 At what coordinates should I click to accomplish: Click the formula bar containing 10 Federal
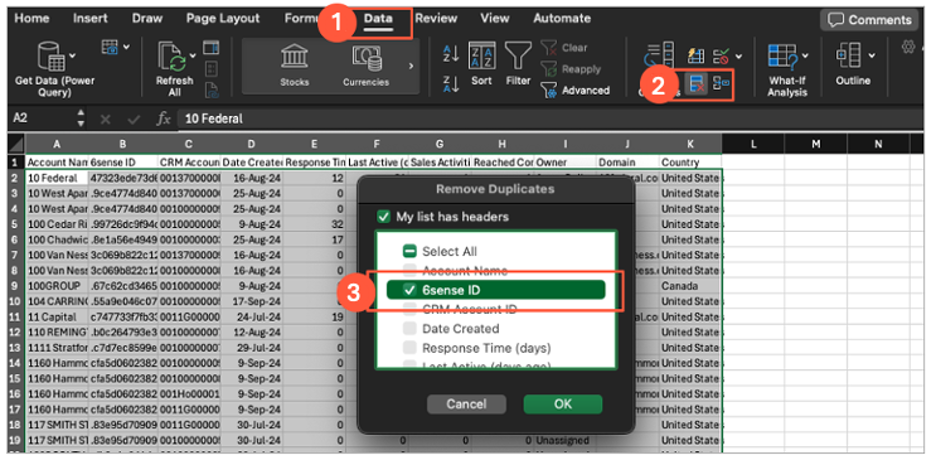549,119
